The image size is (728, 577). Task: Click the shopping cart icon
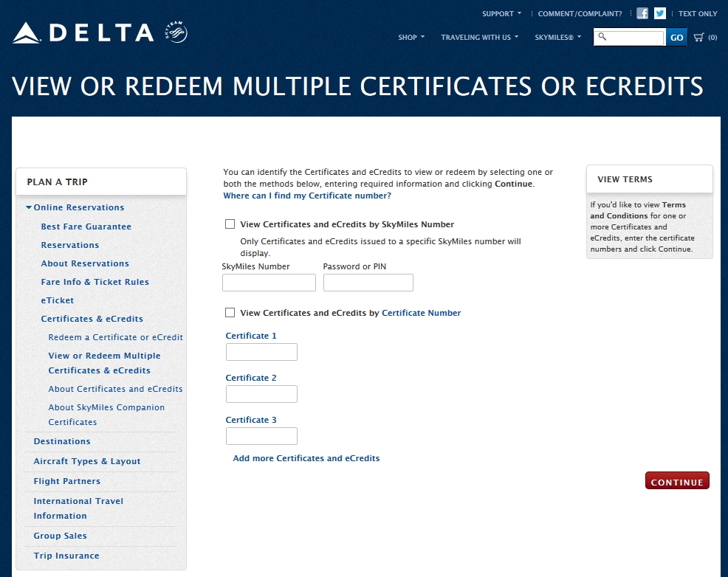pos(698,37)
